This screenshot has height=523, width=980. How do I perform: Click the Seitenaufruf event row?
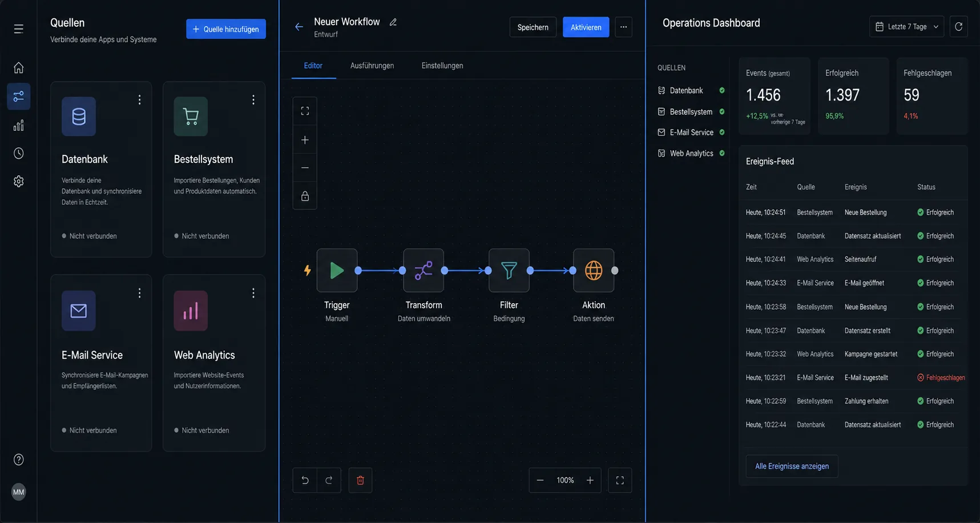(x=853, y=259)
